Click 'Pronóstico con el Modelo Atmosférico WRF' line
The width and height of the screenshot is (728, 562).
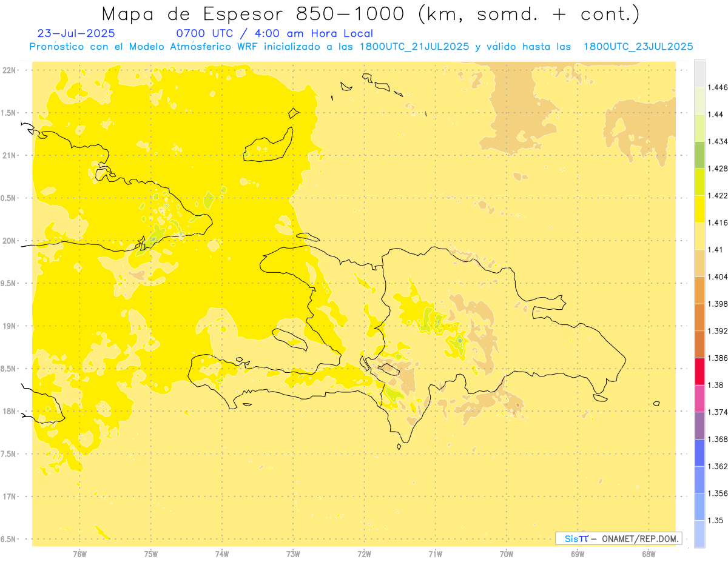(x=361, y=47)
